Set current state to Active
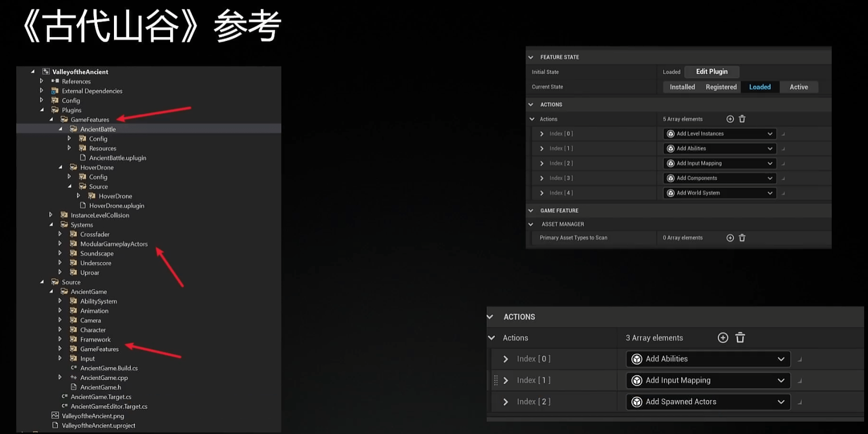 click(798, 87)
